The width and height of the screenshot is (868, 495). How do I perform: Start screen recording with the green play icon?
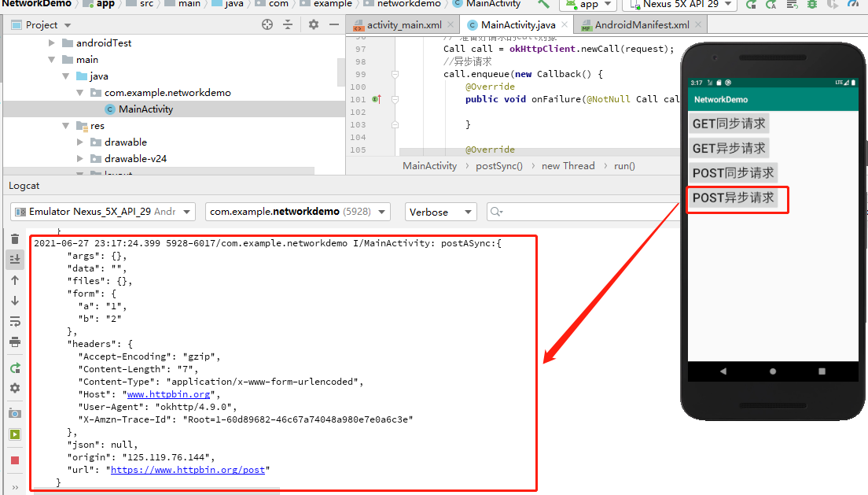[x=15, y=434]
